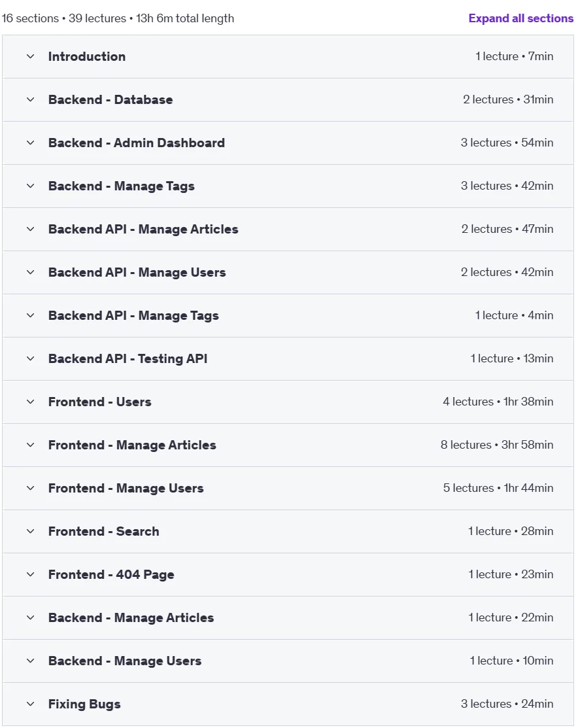Open Backend - Manage Articles section title
The image size is (576, 728).
pyautogui.click(x=131, y=618)
